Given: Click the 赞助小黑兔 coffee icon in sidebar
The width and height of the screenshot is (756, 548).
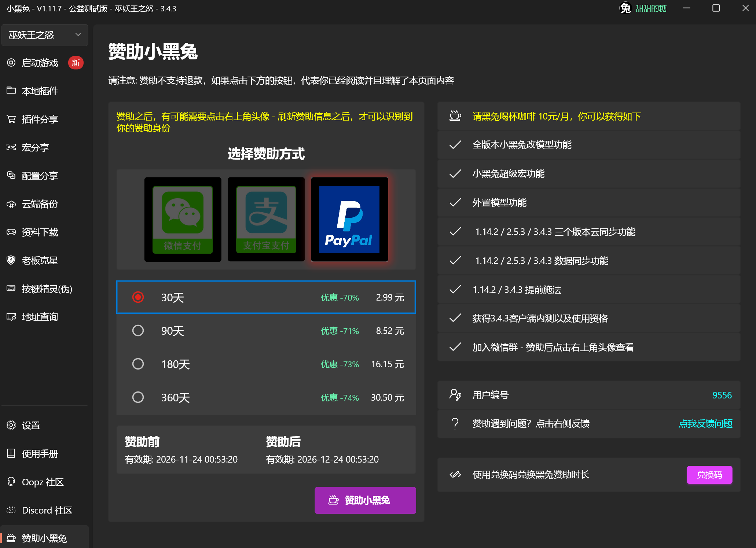Looking at the screenshot, I should click(x=11, y=538).
